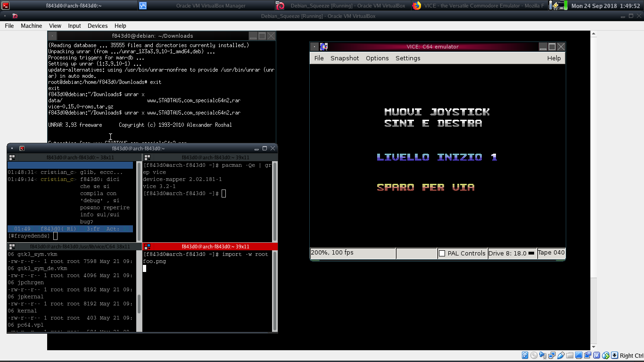644x362 pixels.
Task: Click the USB devices icon in VirtualBox status bar
Action: [561, 355]
